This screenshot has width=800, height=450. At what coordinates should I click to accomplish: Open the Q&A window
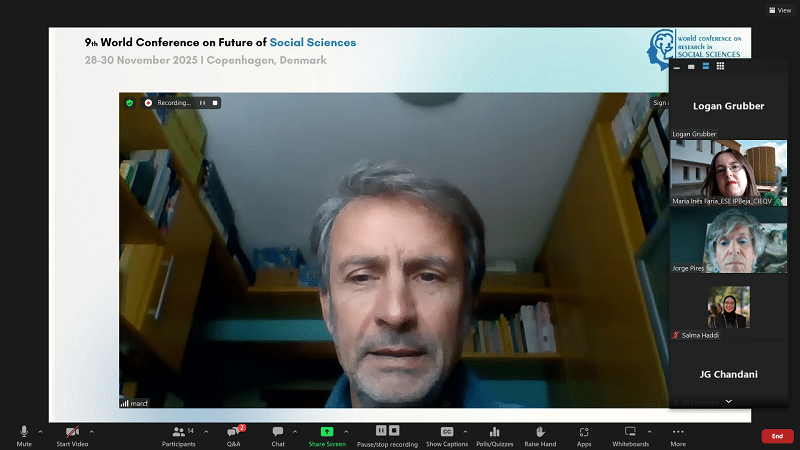[x=233, y=435]
